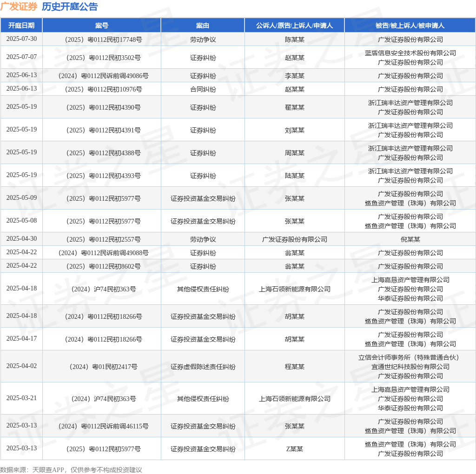476x474 pixels.
Task: Click the 历史开庭公告 heading
Action: pos(70,7)
